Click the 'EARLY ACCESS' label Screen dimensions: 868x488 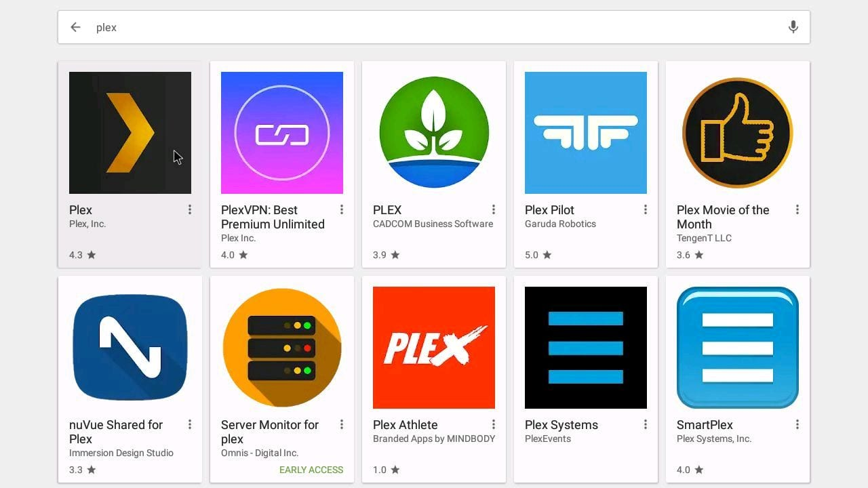[311, 470]
